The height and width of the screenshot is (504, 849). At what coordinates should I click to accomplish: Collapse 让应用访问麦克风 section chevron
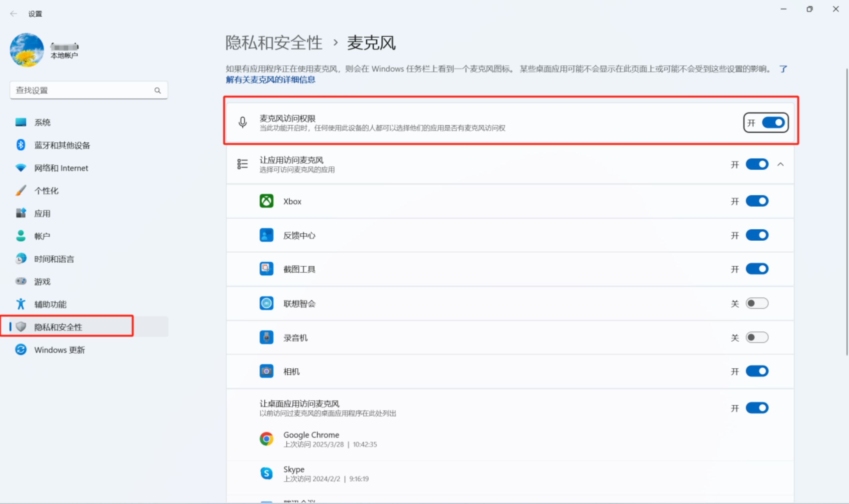[x=780, y=164]
